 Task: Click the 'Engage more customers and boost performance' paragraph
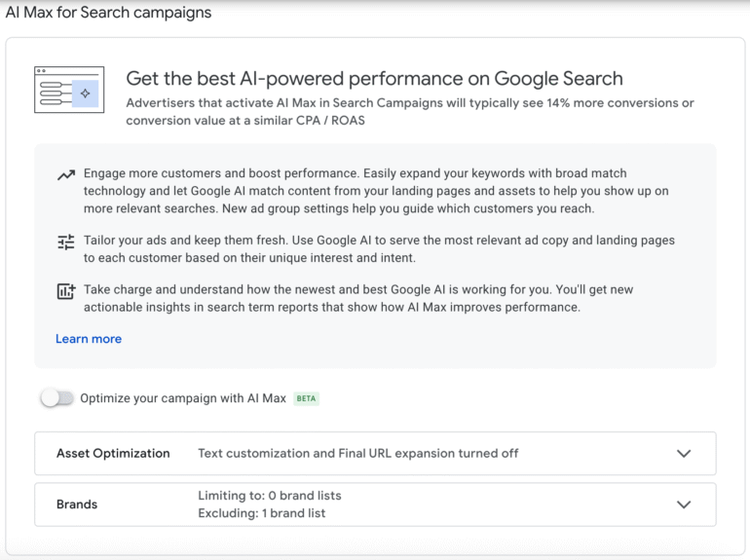pyautogui.click(x=376, y=191)
